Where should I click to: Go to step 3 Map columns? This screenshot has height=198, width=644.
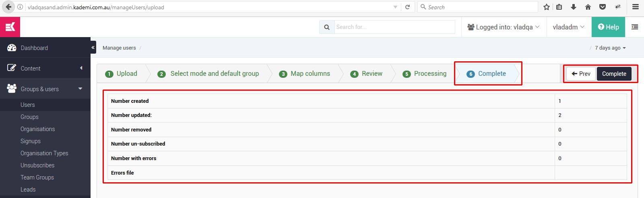(305, 73)
